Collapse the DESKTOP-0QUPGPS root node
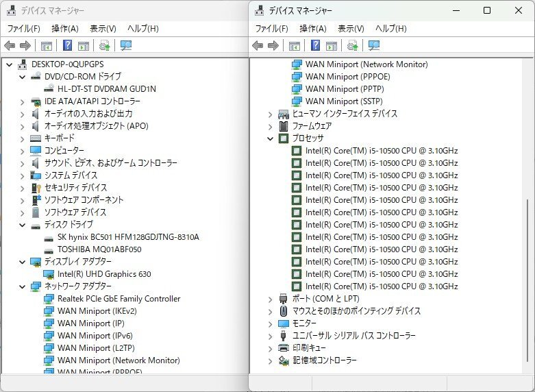Viewport: 535px width, 392px height. [9, 64]
